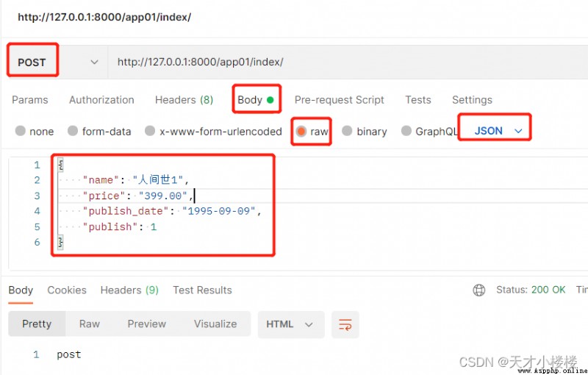Open the request Headers (8) tab
This screenshot has width=588, height=375.
(x=184, y=100)
